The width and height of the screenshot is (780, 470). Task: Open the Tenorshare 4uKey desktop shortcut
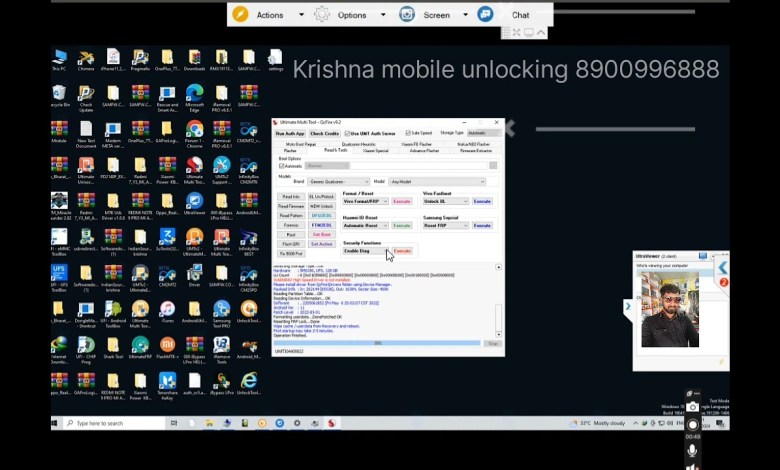167,386
